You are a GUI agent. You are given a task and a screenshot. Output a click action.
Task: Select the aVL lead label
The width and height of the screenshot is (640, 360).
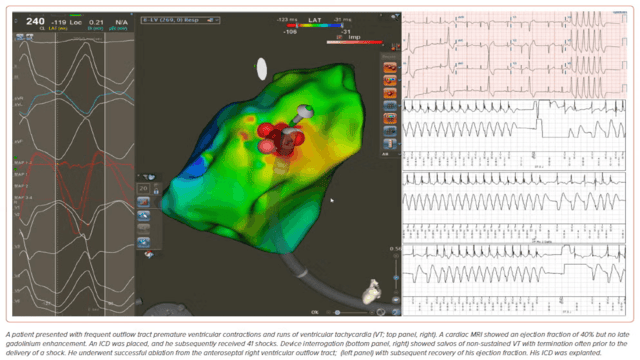tap(18, 105)
